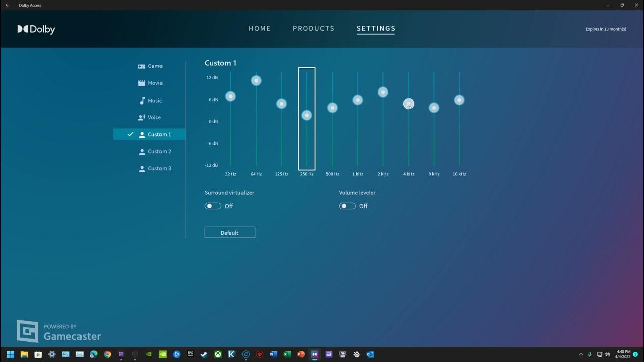Open Word from the taskbar
The width and height of the screenshot is (644, 362).
point(273,354)
